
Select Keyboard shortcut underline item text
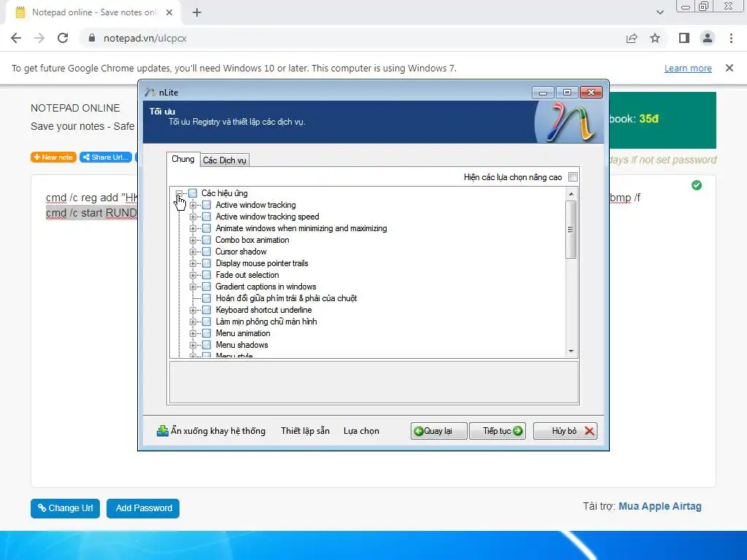[264, 310]
